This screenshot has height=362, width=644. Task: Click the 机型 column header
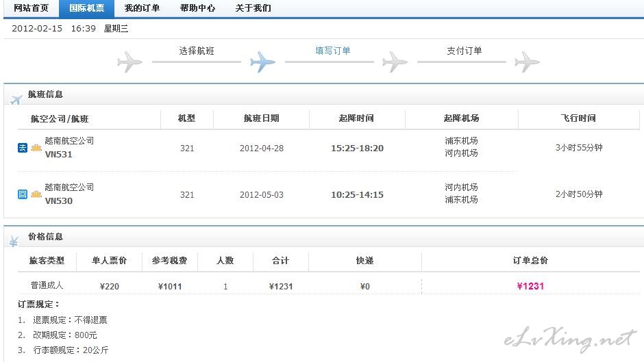click(186, 118)
